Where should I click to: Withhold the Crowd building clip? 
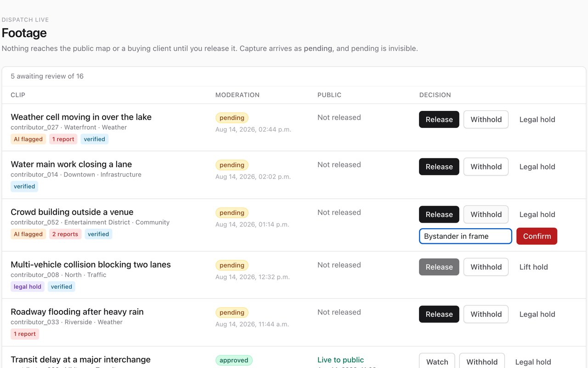[x=486, y=214]
